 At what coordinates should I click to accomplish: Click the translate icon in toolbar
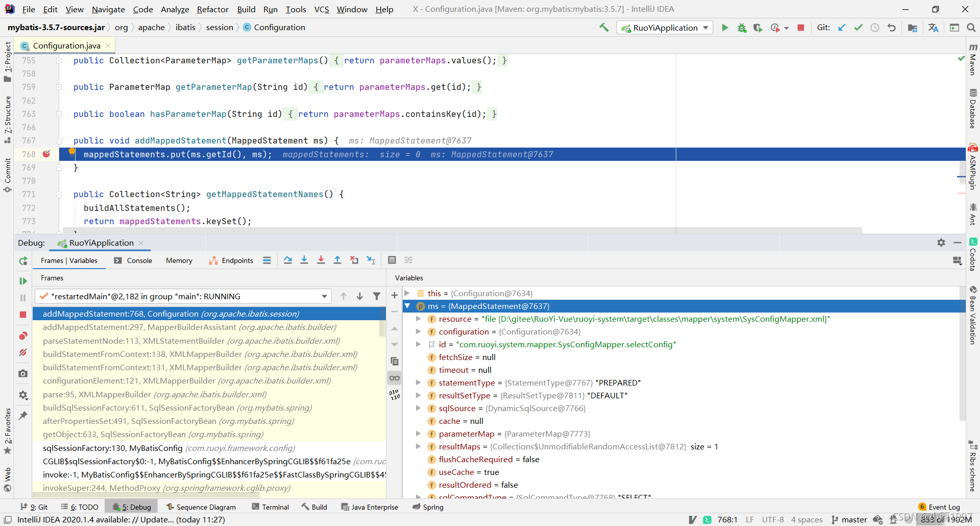pyautogui.click(x=934, y=28)
